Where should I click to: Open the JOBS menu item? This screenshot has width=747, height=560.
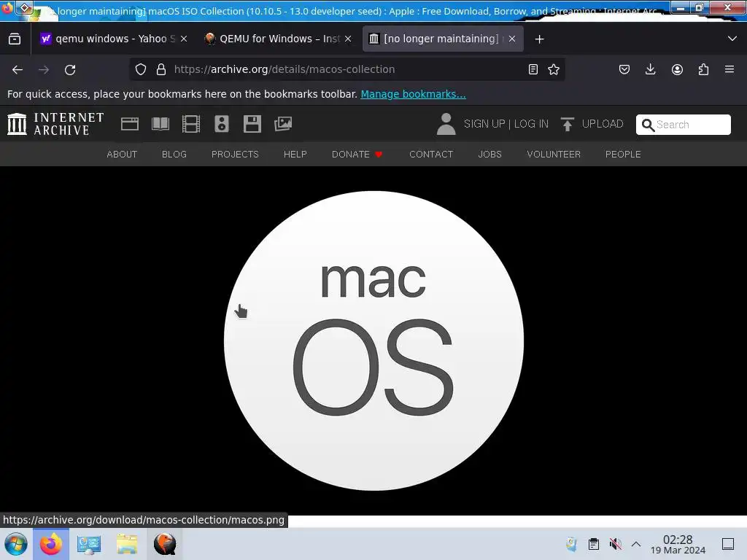click(x=489, y=155)
